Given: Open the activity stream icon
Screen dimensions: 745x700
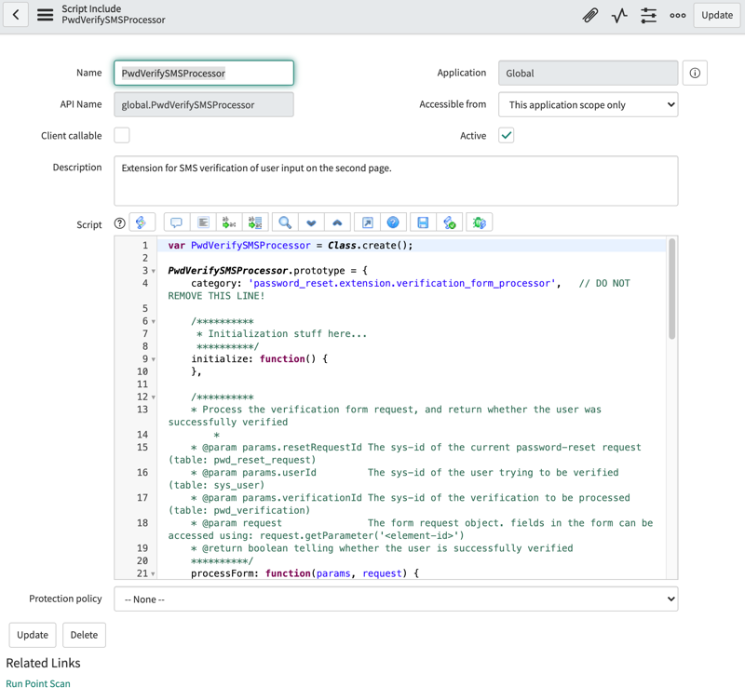Looking at the screenshot, I should [619, 15].
